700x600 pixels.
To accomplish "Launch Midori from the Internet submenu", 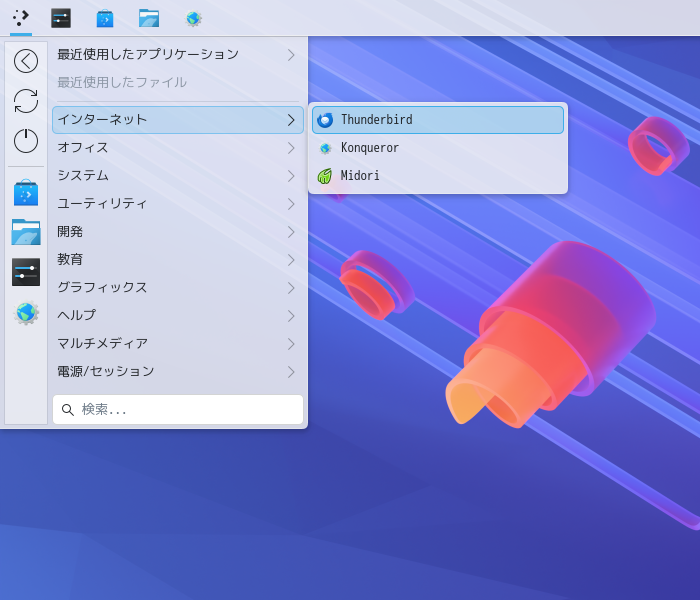I will (x=438, y=175).
